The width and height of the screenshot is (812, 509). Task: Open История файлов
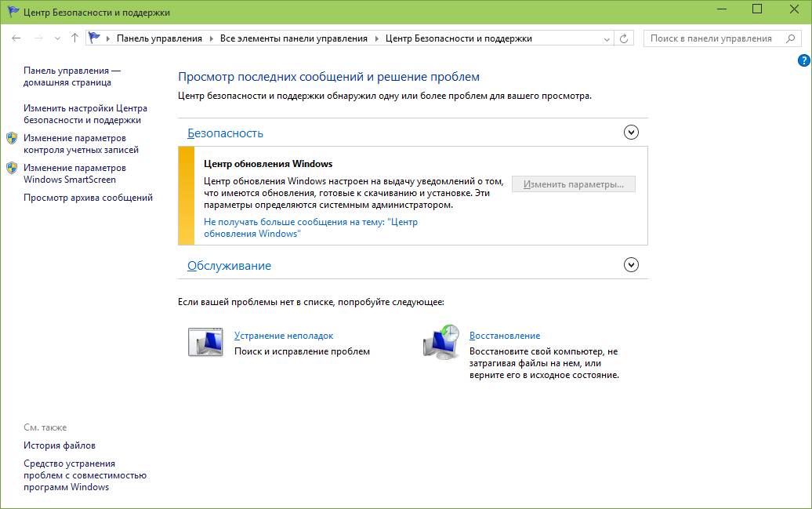click(60, 445)
